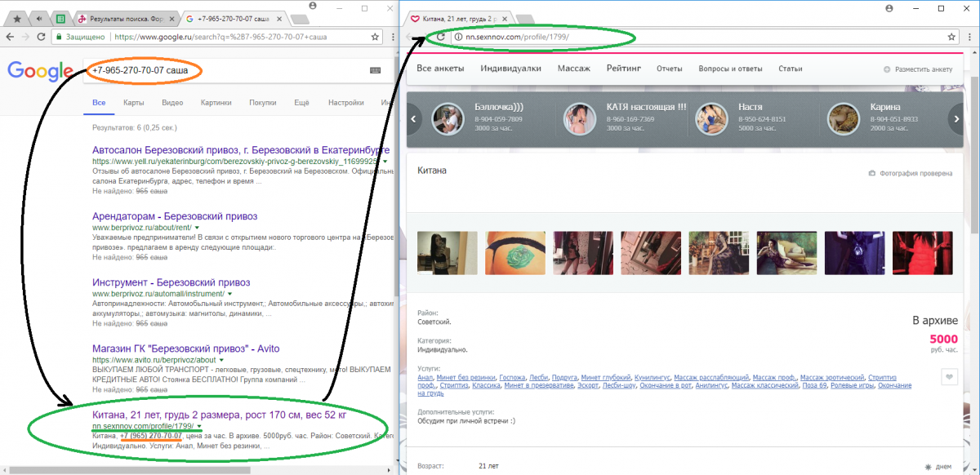Image resolution: width=980 pixels, height=475 pixels.
Task: Switch to the Картинки search tab
Action: (216, 103)
